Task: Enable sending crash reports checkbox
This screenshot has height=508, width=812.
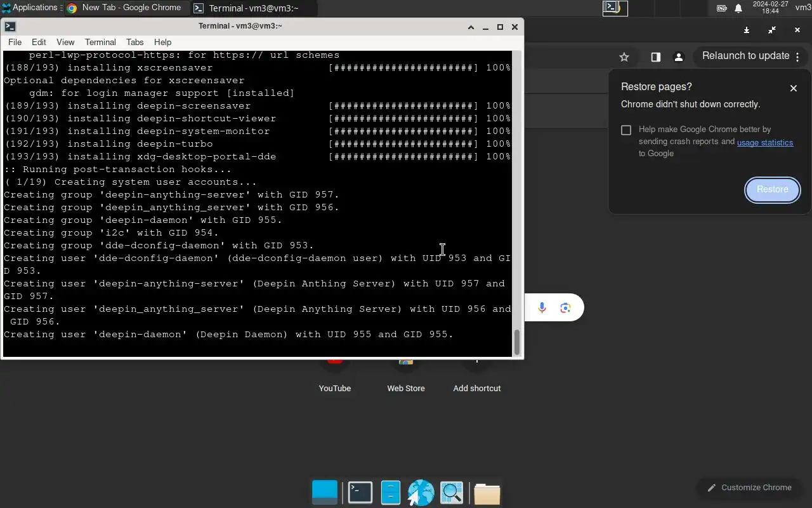Action: pyautogui.click(x=626, y=130)
